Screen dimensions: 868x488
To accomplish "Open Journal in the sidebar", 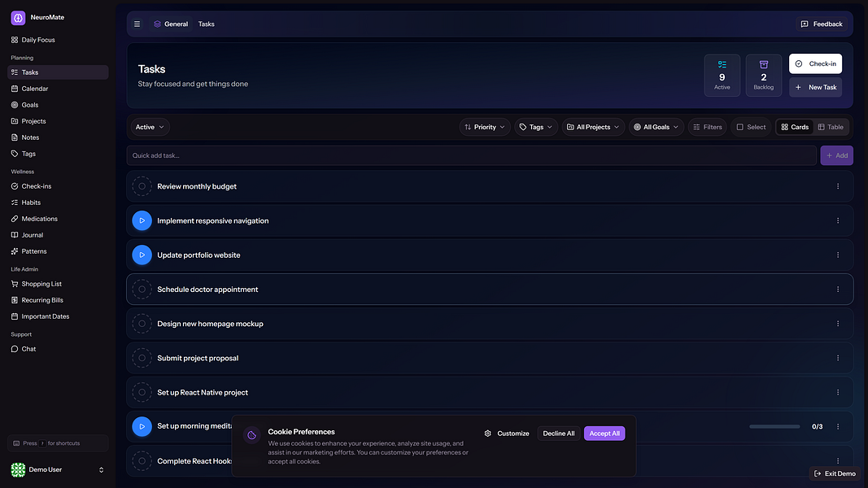I will point(58,235).
